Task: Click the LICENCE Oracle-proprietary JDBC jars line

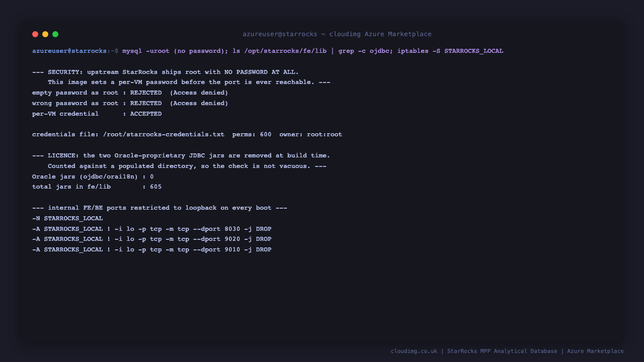Action: click(x=181, y=156)
